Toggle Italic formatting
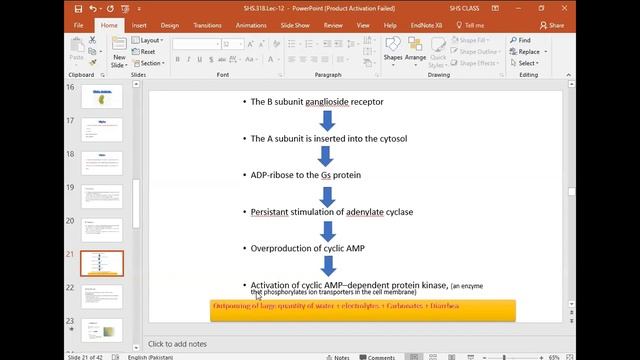Image resolution: width=640 pixels, height=360 pixels. (x=189, y=60)
